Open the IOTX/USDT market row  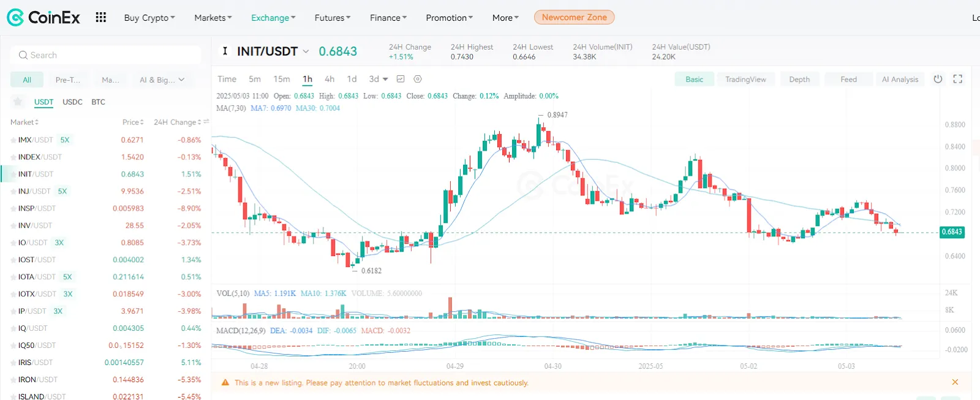pos(105,295)
